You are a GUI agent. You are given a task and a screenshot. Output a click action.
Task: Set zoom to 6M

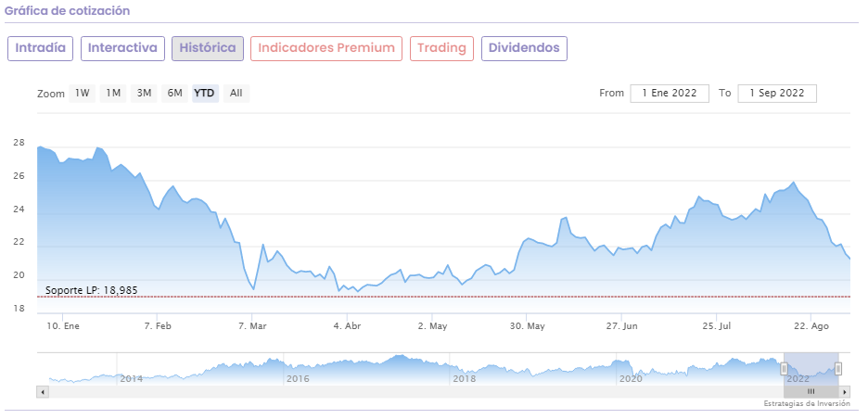tap(174, 93)
